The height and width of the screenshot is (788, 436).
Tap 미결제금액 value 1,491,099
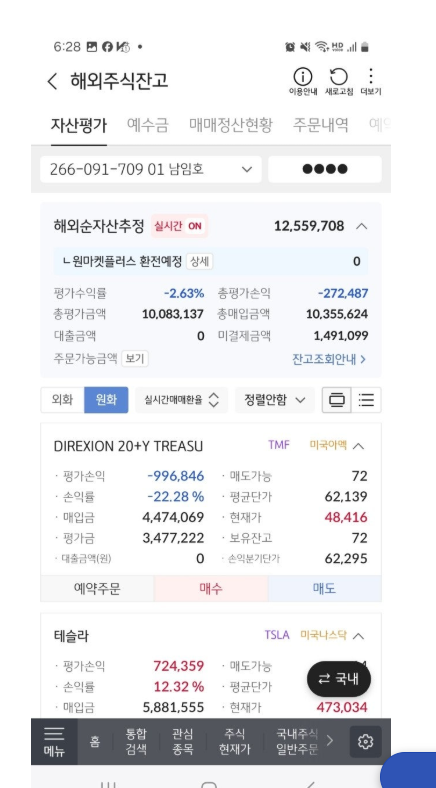[x=341, y=335]
